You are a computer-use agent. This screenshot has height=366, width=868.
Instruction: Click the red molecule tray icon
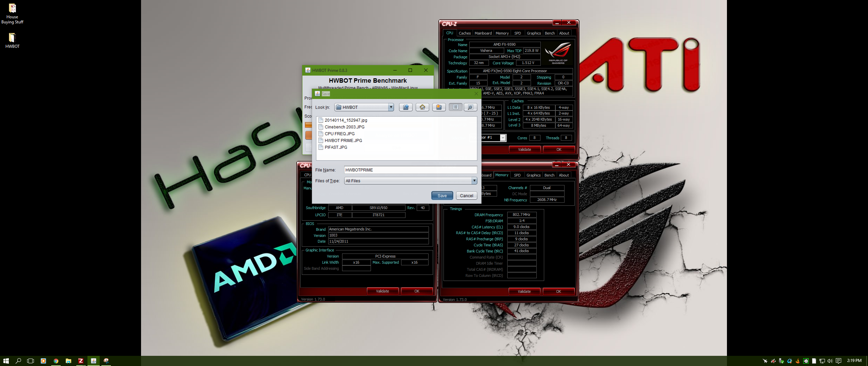[x=773, y=361]
